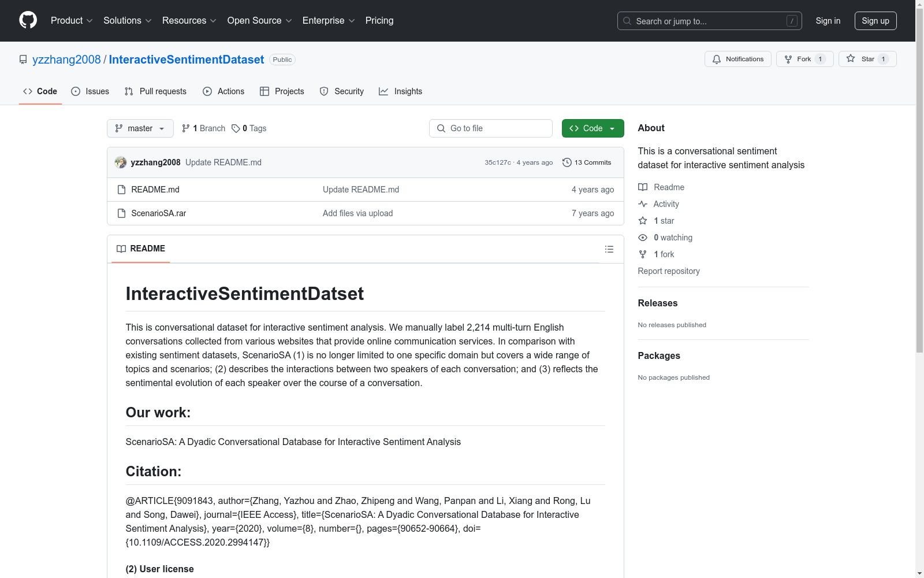
Task: Open yzzhang2008 commit author link
Action: tap(155, 162)
